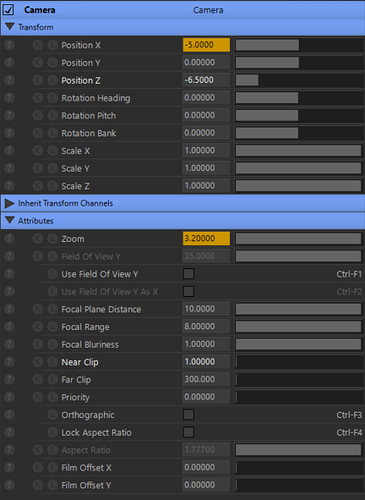365x500 pixels.
Task: Click the Position Z slider bar
Action: click(299, 80)
